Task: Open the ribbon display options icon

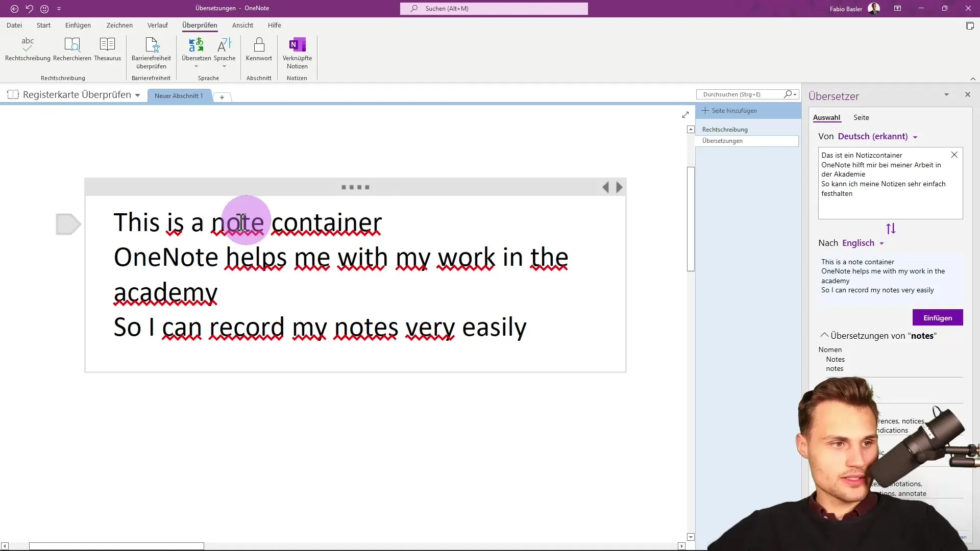Action: (x=897, y=9)
